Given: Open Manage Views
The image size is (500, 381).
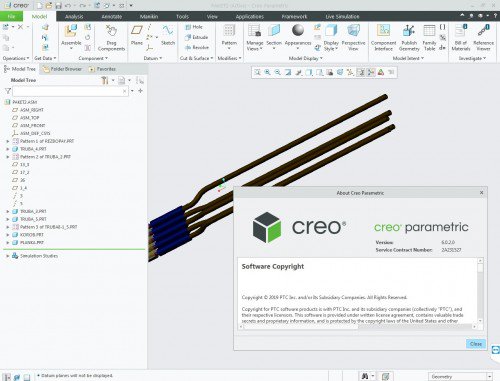Looking at the screenshot, I should click(255, 37).
